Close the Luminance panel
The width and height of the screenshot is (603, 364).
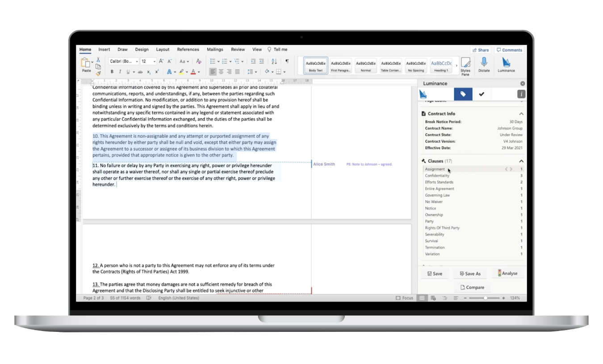point(523,83)
